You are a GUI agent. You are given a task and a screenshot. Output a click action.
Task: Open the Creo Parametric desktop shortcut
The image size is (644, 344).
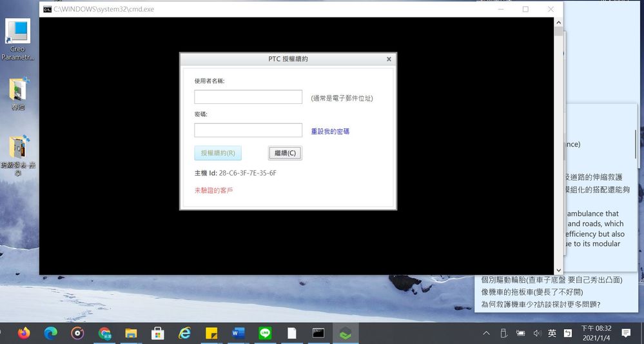(x=17, y=40)
